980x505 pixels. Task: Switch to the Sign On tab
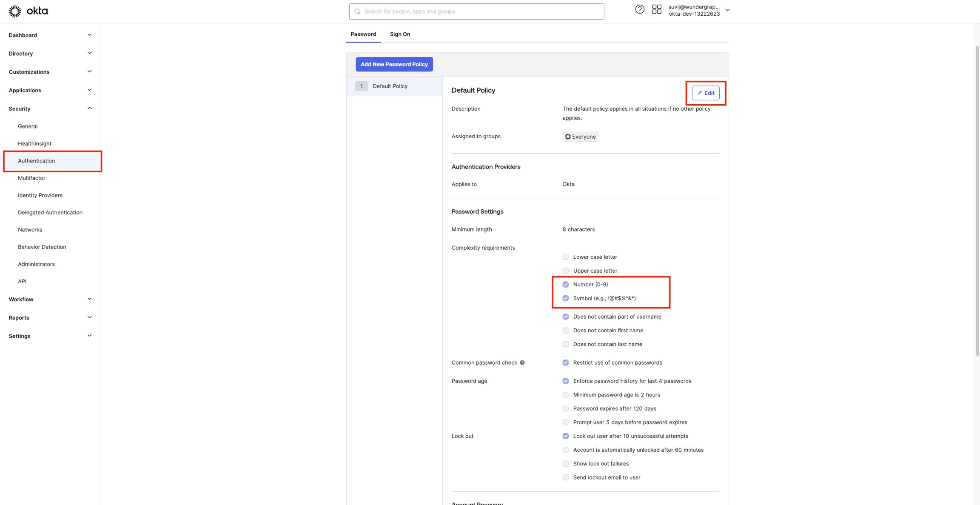[x=399, y=34]
